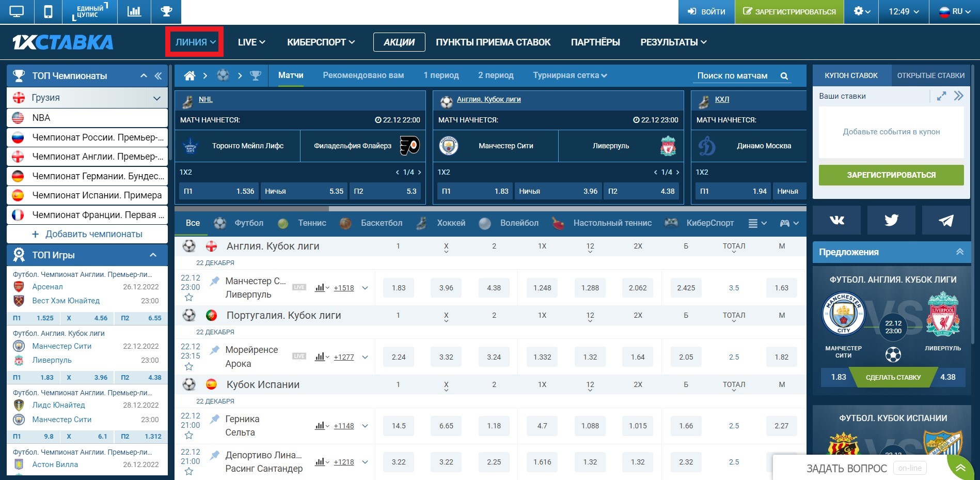Go to previous market on Англия card
This screenshot has width=980, height=480.
coord(655,172)
